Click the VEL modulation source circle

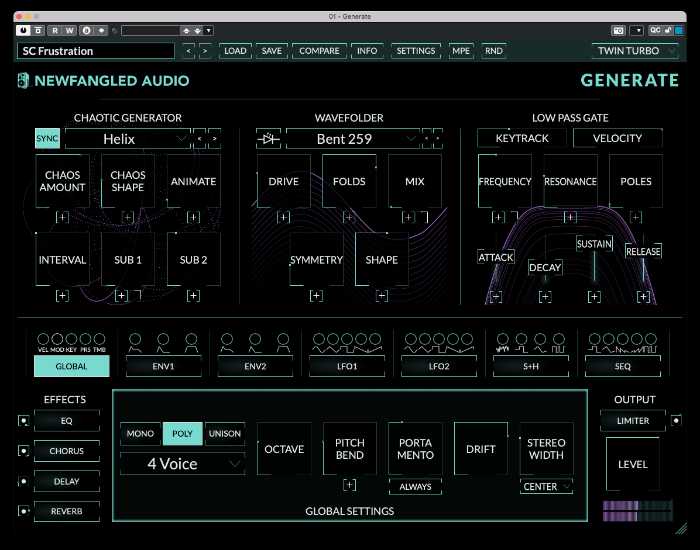[43, 339]
